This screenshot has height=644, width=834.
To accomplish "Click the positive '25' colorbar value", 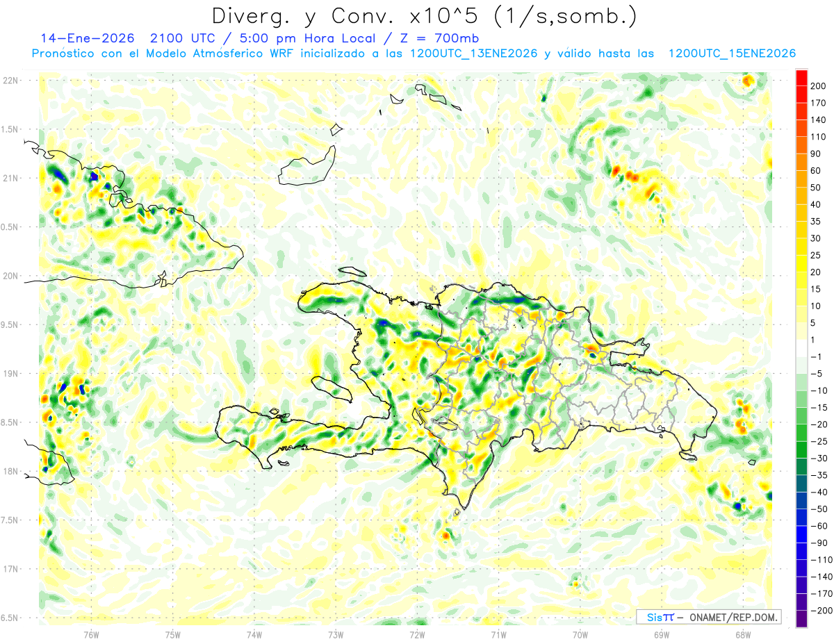I will [x=817, y=255].
